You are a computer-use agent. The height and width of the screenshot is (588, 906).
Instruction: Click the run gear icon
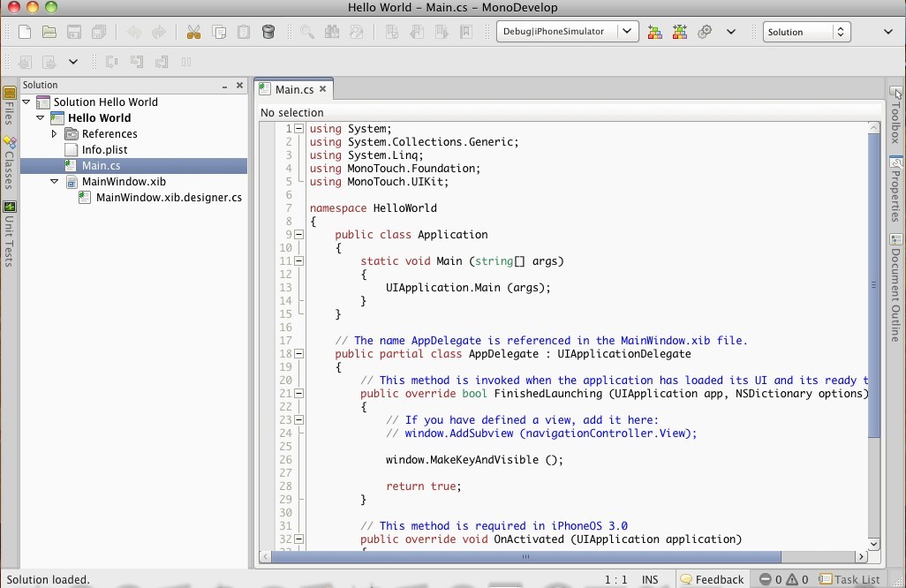click(x=705, y=32)
